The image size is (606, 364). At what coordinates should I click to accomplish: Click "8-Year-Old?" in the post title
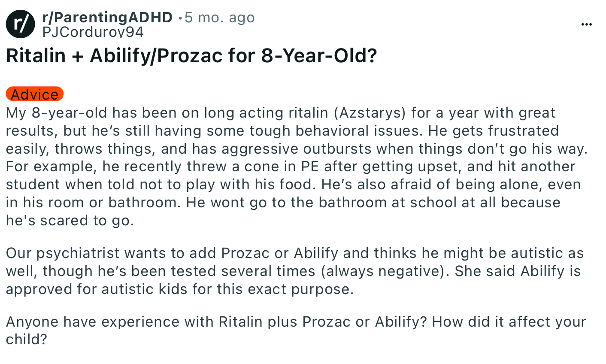(319, 56)
